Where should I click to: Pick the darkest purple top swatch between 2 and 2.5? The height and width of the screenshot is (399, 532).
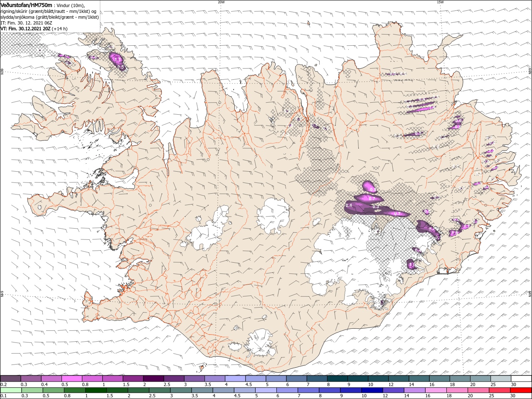(153, 379)
